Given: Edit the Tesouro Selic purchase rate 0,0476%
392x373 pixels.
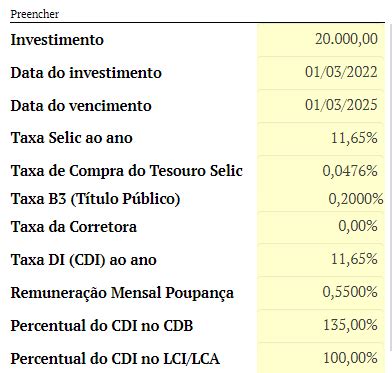Looking at the screenshot, I should [320, 171].
